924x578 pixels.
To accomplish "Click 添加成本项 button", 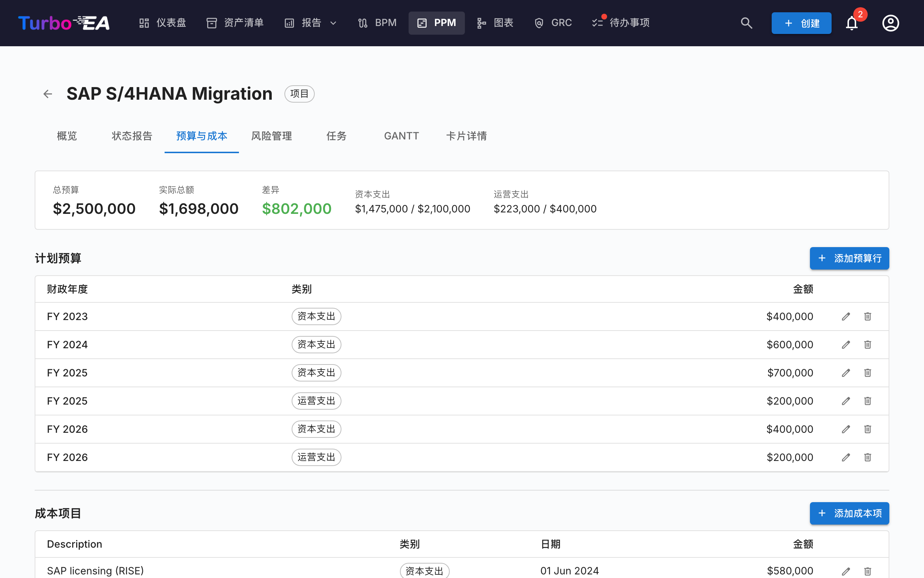I will pyautogui.click(x=849, y=513).
